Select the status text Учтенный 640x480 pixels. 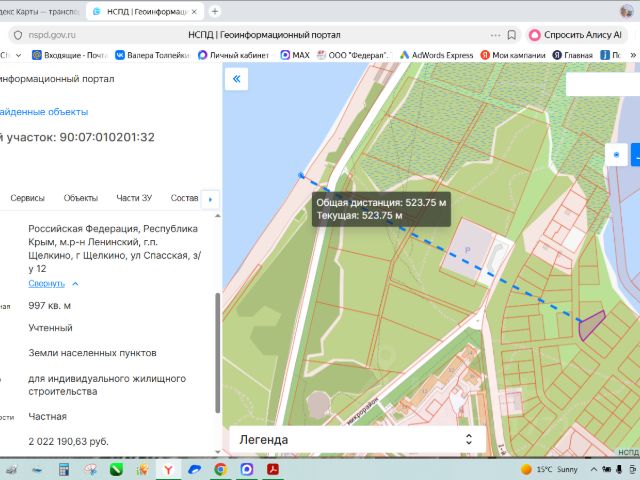coord(50,328)
